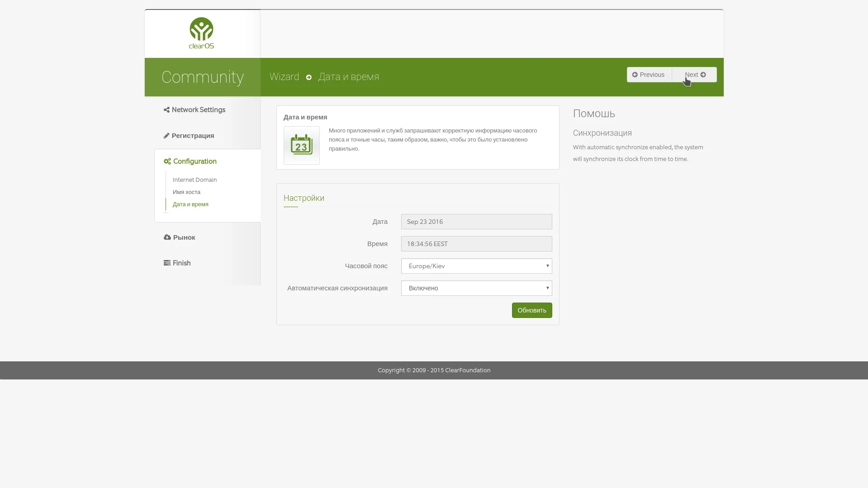
Task: Click the Время field label
Action: (x=377, y=244)
